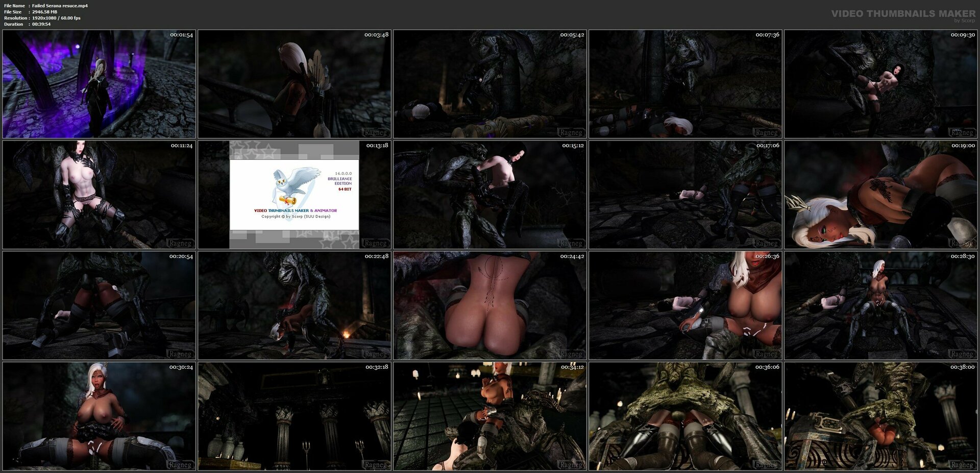Image resolution: width=980 pixels, height=473 pixels.
Task: Click the "File Size" label
Action: tap(13, 12)
